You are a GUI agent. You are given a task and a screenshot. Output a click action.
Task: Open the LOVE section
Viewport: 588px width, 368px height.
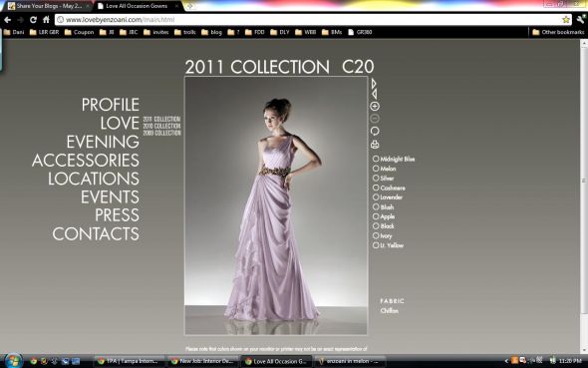pyautogui.click(x=120, y=123)
